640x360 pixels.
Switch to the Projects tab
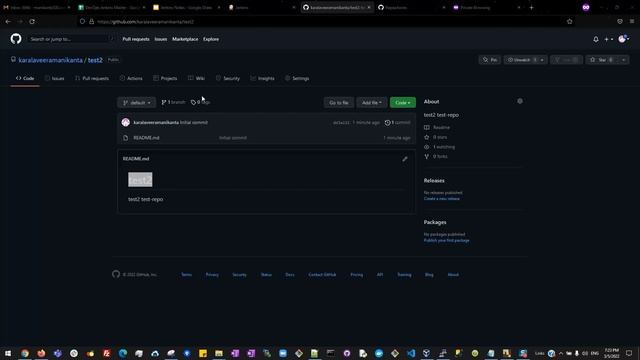165,78
